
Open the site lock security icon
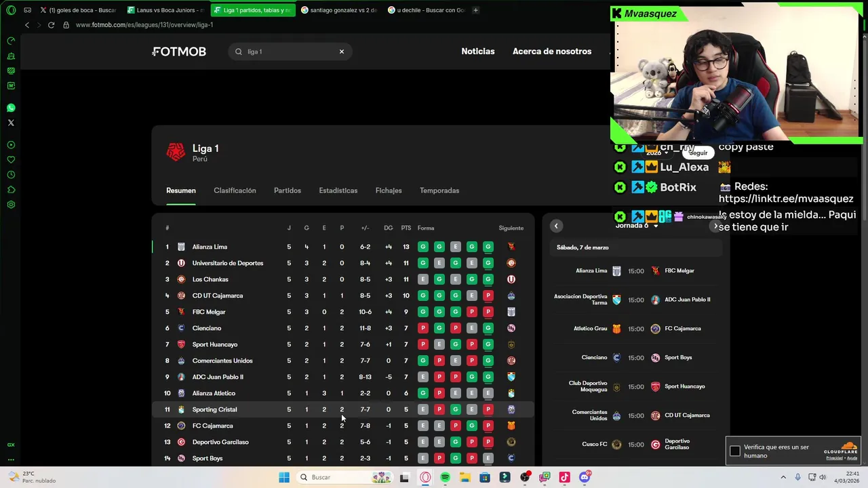66,25
